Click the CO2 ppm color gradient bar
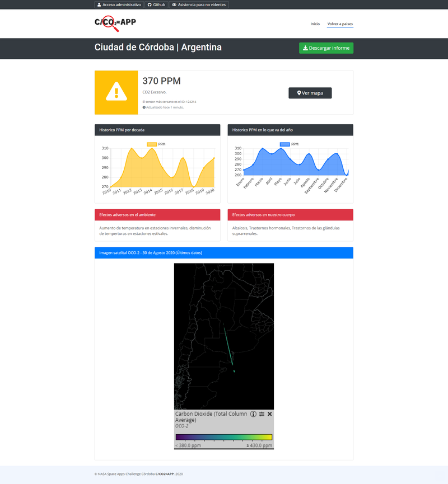The image size is (448, 484). pyautogui.click(x=224, y=438)
